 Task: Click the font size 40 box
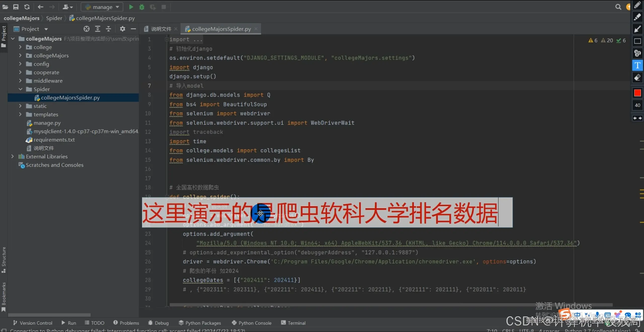637,105
